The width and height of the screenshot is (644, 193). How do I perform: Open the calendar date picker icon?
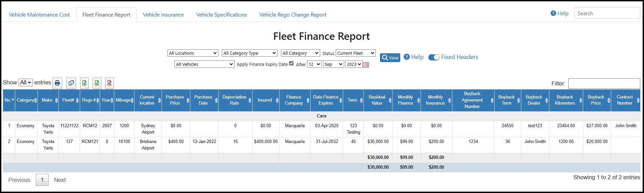point(366,64)
